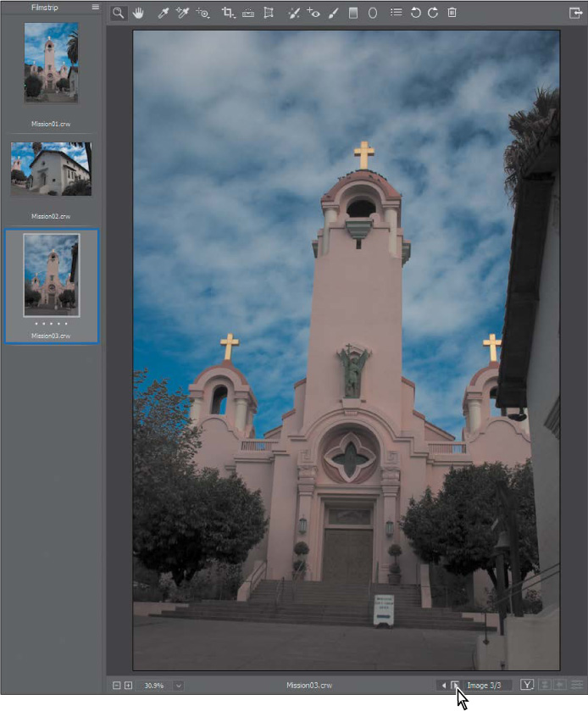Screen dimensions: 588x711
Task: Click the Mission02.crw file name label
Action: click(x=51, y=216)
